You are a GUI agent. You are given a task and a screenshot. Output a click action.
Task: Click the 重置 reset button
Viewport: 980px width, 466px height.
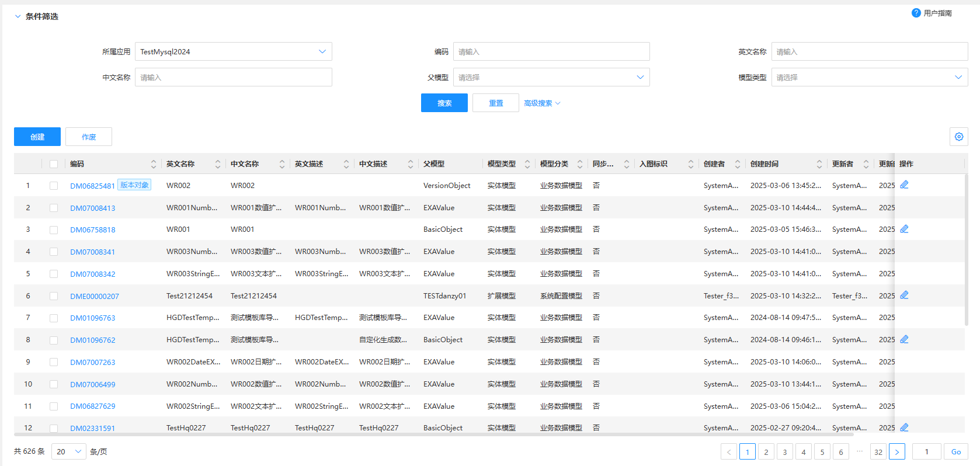pyautogui.click(x=496, y=103)
